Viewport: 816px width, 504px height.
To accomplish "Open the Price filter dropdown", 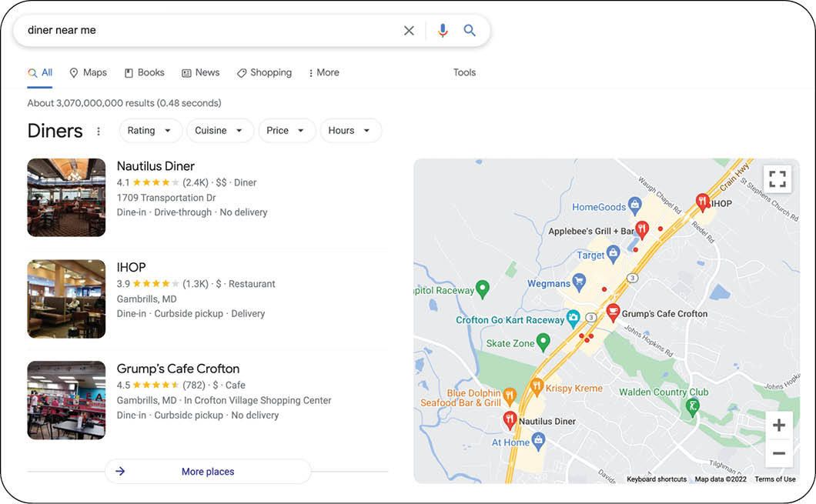I will [286, 131].
